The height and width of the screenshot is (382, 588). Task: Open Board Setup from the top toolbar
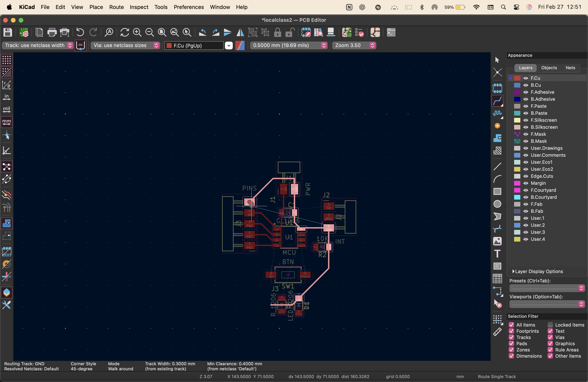[24, 32]
